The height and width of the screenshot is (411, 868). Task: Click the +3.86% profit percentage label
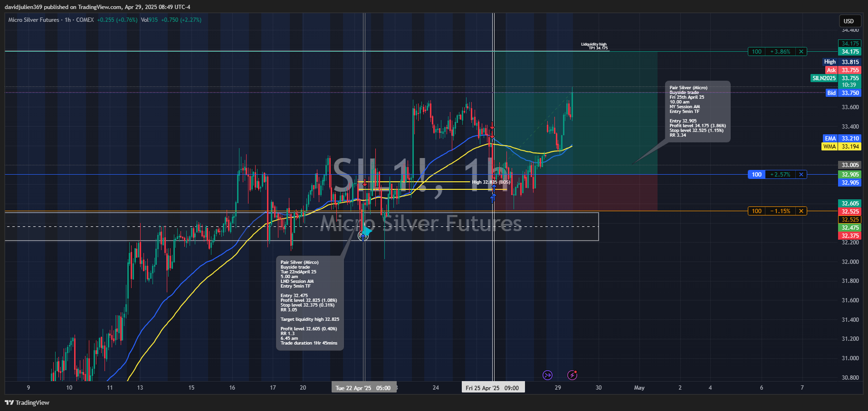pyautogui.click(x=781, y=52)
